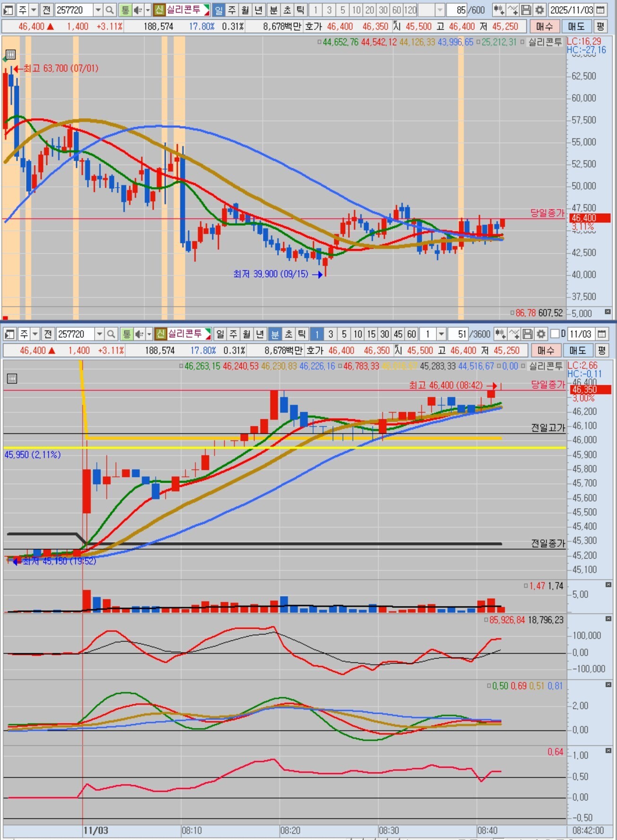Expand the dropdown arrow after the speaker in the minute toolbar
This screenshot has width=617, height=840.
149,334
